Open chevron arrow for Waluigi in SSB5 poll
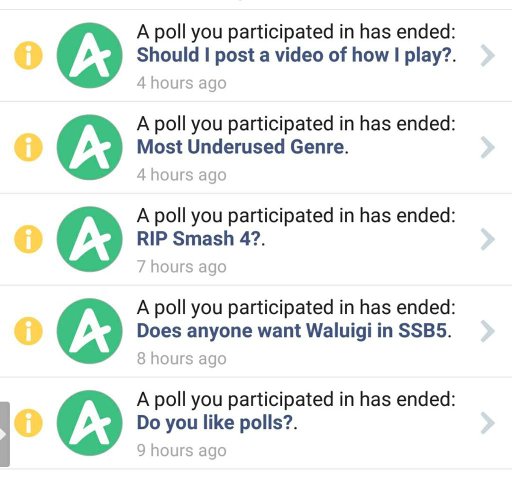The height and width of the screenshot is (477, 512). coord(488,331)
